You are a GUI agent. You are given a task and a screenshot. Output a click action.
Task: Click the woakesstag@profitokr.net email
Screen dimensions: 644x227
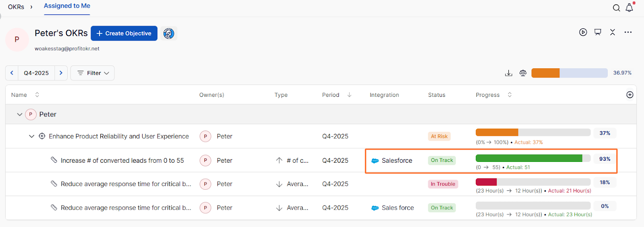[67, 49]
